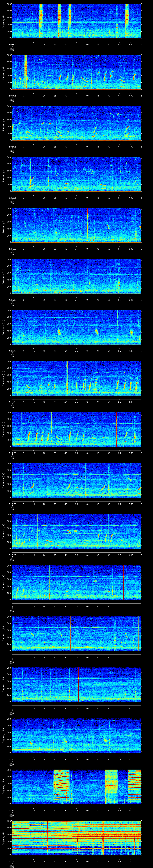Select the spectrogram panel starting at 3:15:05
Screen dimensions: 153x868
click(x=77, y=633)
